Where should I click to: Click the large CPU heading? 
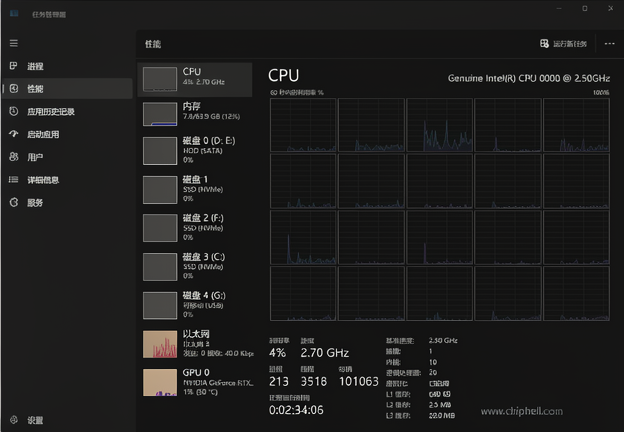pyautogui.click(x=283, y=76)
